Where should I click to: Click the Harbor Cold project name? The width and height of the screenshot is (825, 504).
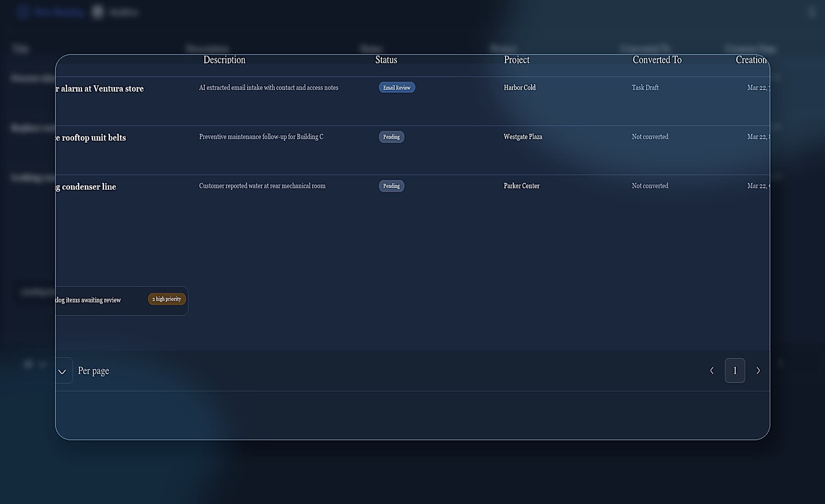click(519, 88)
